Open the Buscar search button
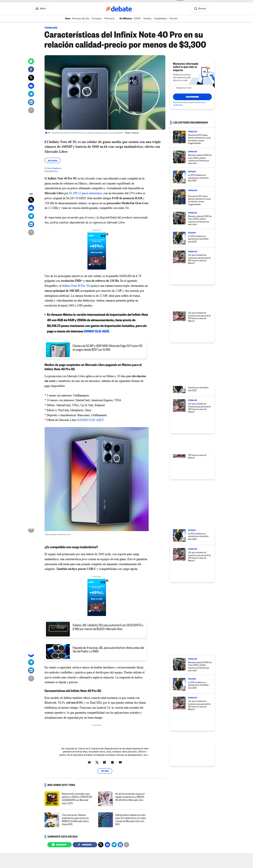Image resolution: width=253 pixels, height=868 pixels. point(200,9)
